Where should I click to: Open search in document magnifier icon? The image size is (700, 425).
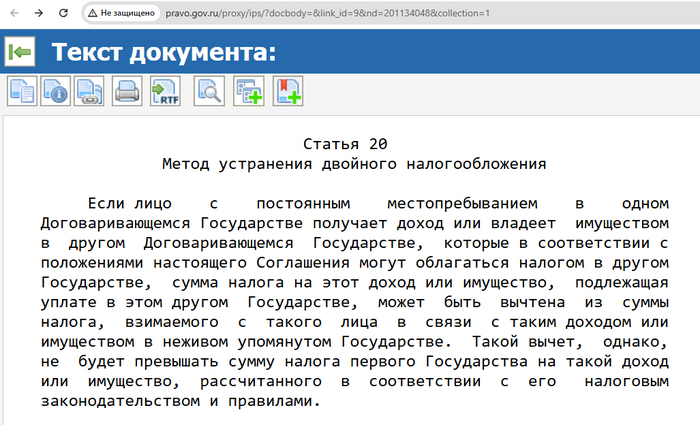point(209,91)
